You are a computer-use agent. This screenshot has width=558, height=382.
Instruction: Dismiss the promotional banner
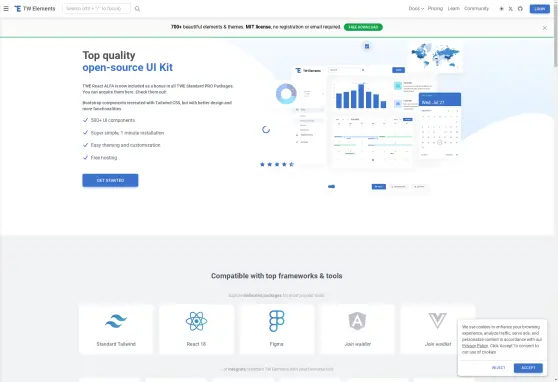click(544, 28)
